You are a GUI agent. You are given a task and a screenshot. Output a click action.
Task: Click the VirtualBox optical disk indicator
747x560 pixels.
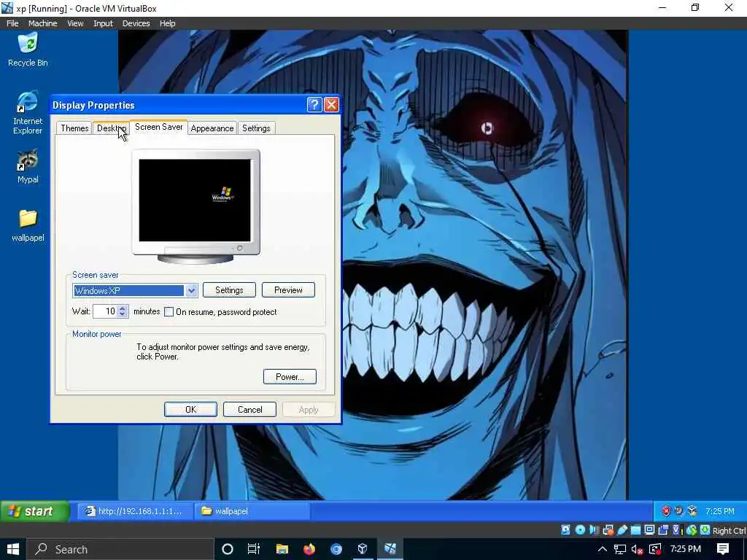580,530
